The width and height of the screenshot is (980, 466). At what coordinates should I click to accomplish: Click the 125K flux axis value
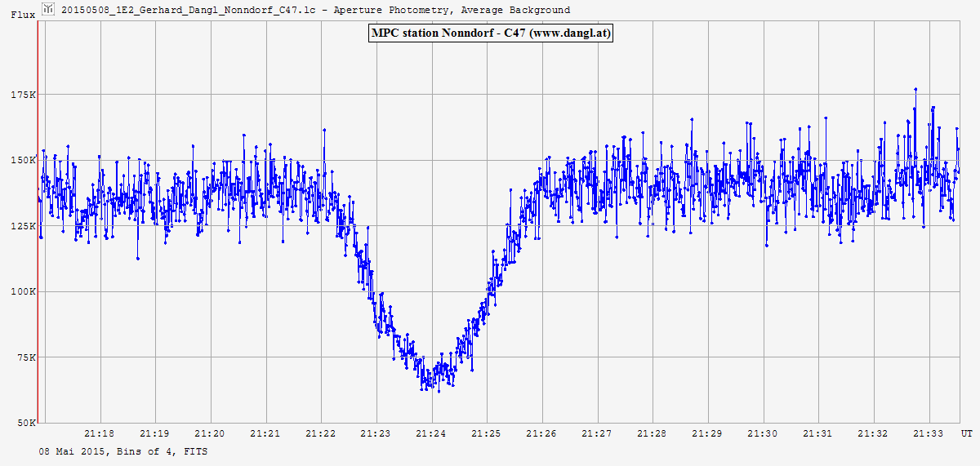[x=22, y=226]
